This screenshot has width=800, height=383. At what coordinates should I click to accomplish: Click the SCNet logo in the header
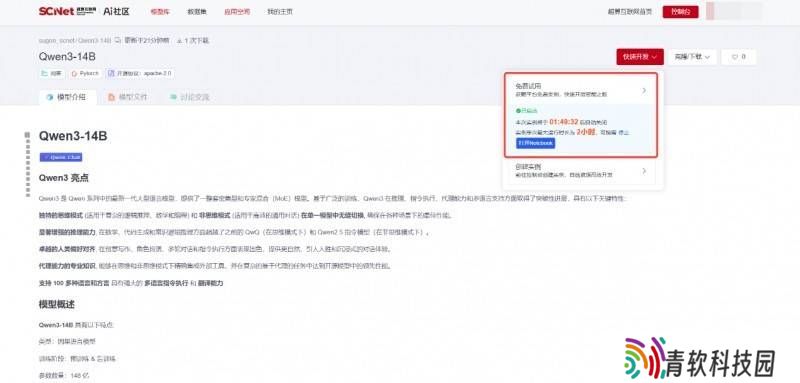coord(67,11)
